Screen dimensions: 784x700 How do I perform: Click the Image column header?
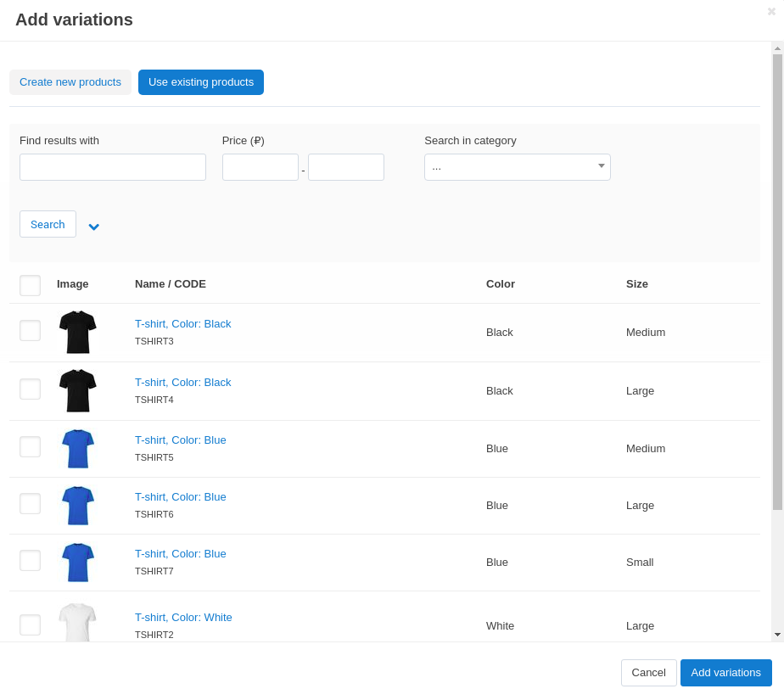click(72, 284)
